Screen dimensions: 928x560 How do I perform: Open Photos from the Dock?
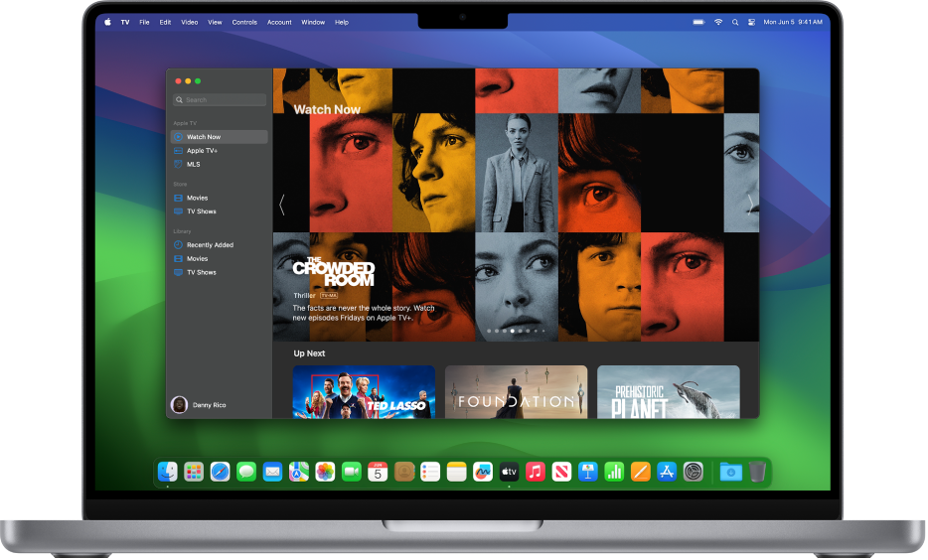(325, 472)
